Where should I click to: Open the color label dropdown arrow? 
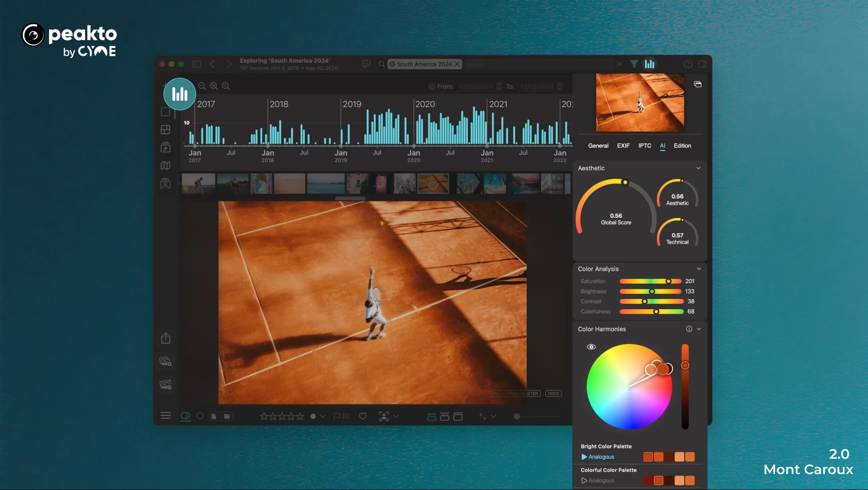[323, 416]
